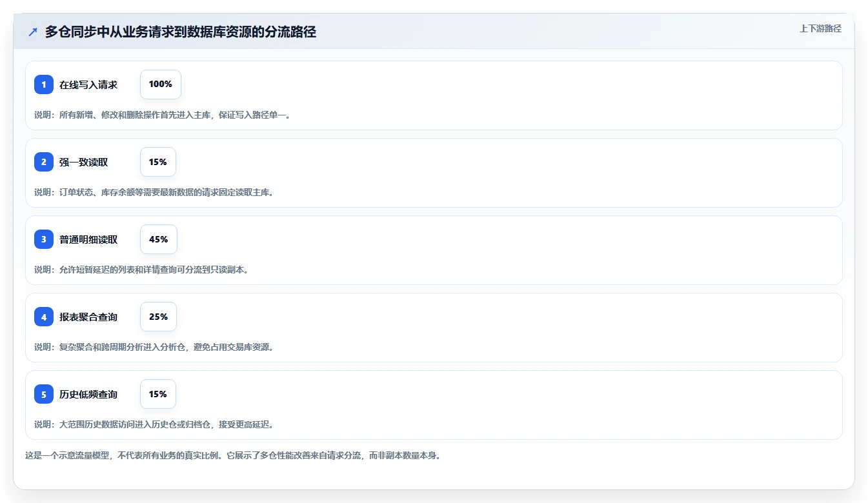Select the 报表聚合查询 step label
This screenshot has height=503, width=868.
(88, 317)
